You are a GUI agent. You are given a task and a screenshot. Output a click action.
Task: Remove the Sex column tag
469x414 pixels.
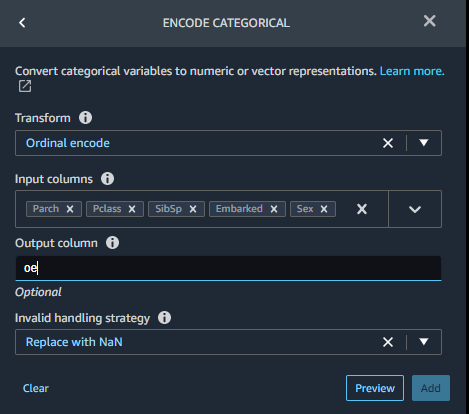point(324,209)
